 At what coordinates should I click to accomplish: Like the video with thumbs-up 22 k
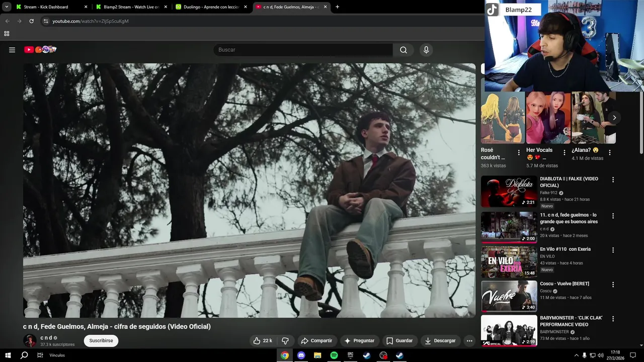click(x=263, y=340)
